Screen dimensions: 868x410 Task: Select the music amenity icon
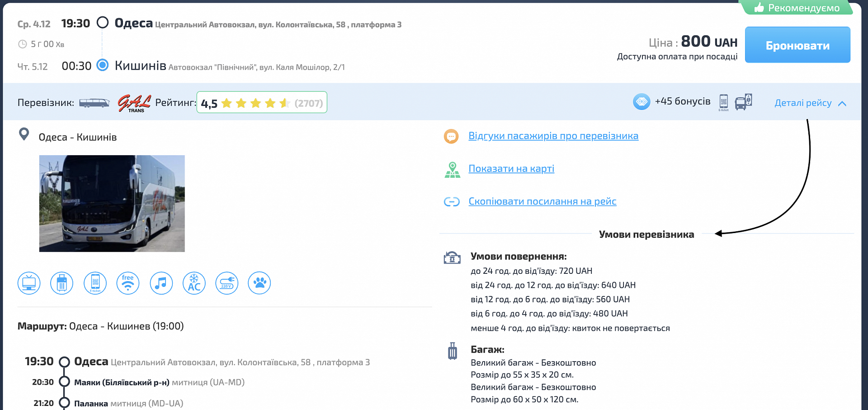[161, 283]
